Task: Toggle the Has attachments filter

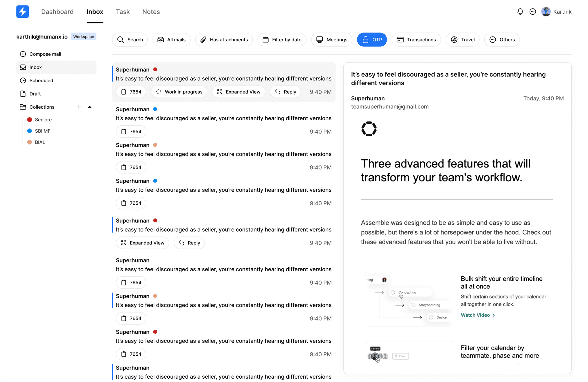Action: coord(224,39)
